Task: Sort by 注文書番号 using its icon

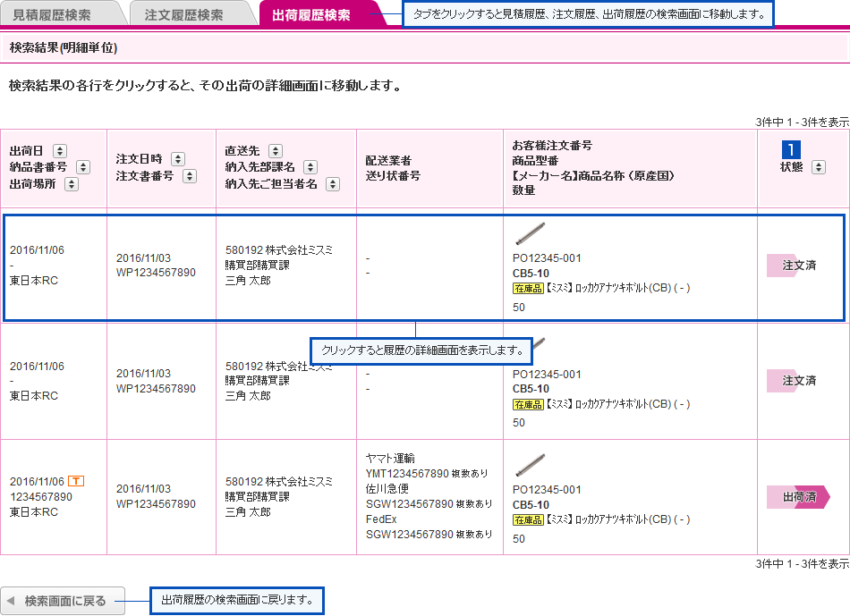Action: point(190,176)
